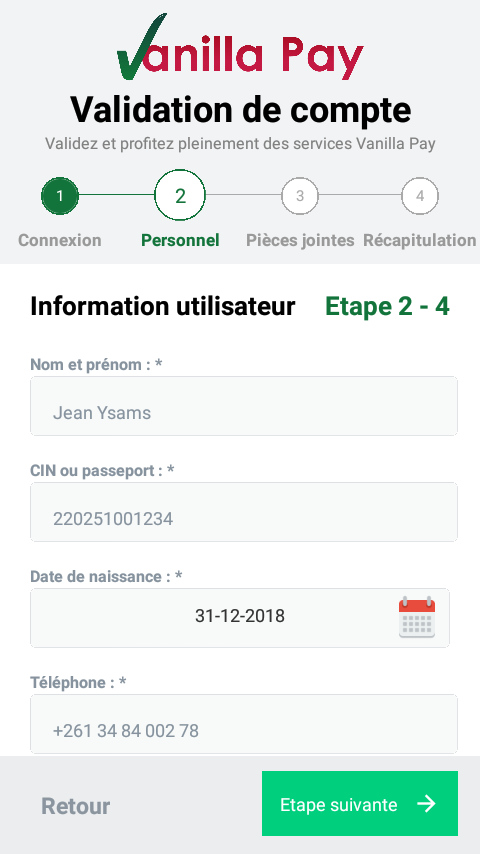Click the Vanilla Pay logo
Screen dimensions: 480x854
point(240,47)
